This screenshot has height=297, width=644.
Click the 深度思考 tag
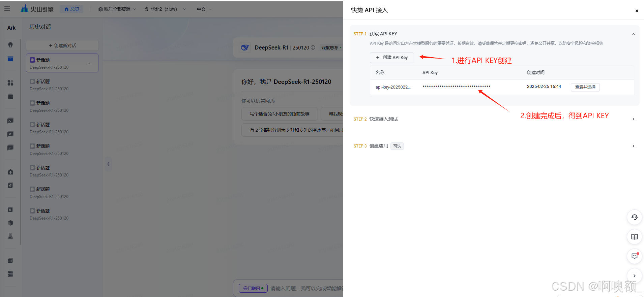coord(331,47)
